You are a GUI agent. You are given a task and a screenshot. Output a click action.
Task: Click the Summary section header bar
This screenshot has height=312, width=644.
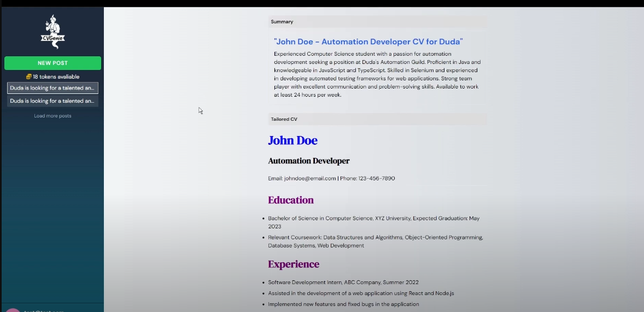377,22
